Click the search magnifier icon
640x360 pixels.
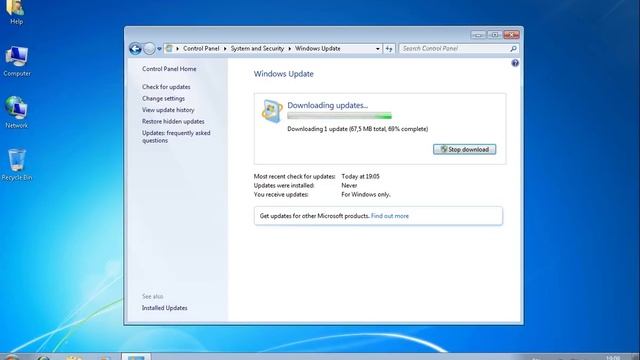tap(513, 49)
